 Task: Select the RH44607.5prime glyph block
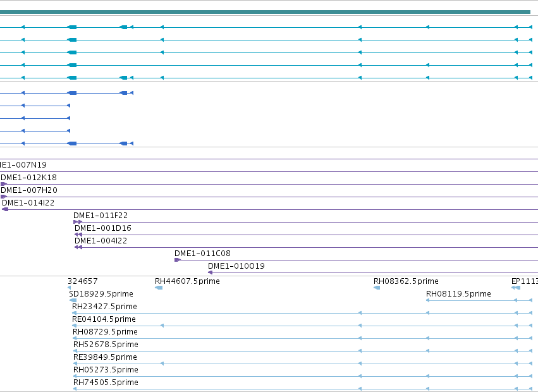[x=159, y=288]
